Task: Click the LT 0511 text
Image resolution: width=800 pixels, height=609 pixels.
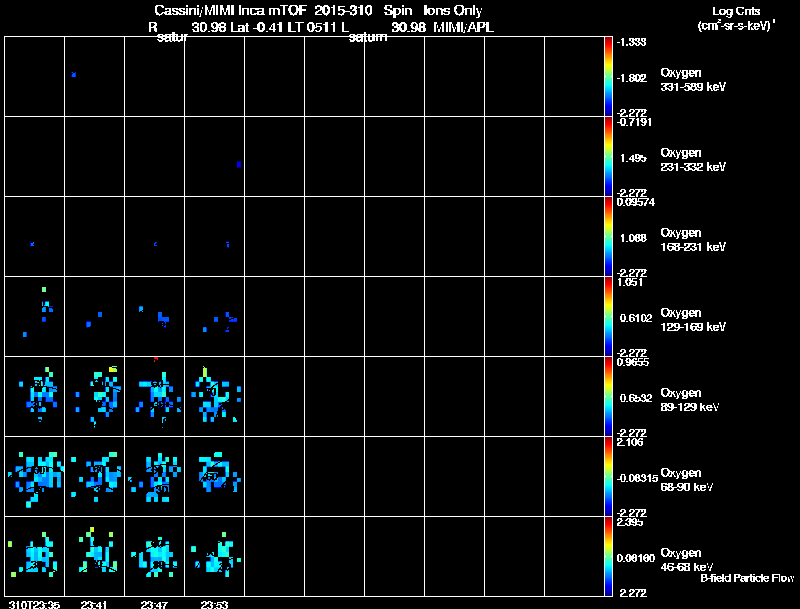Action: (312, 28)
